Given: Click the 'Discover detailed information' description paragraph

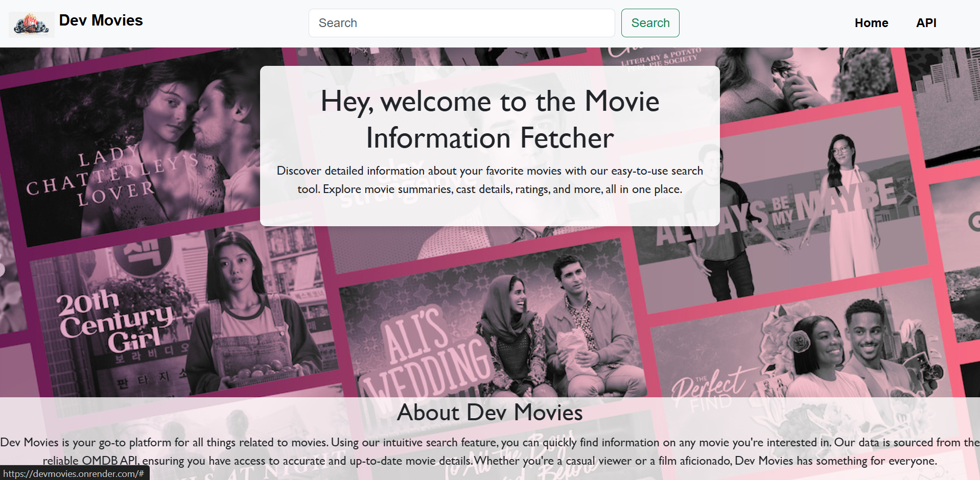Looking at the screenshot, I should [489, 180].
